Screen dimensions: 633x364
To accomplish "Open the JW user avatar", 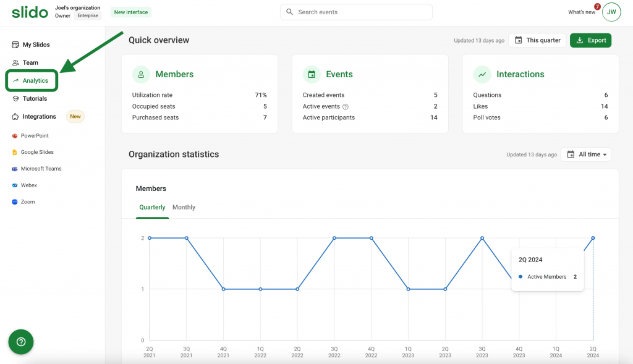I will click(x=611, y=12).
